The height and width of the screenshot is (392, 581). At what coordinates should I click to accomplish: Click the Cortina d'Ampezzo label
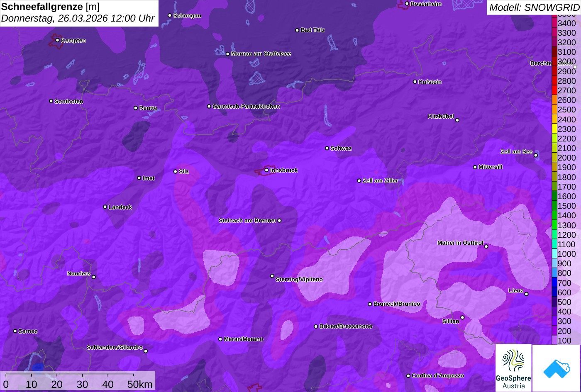click(438, 376)
